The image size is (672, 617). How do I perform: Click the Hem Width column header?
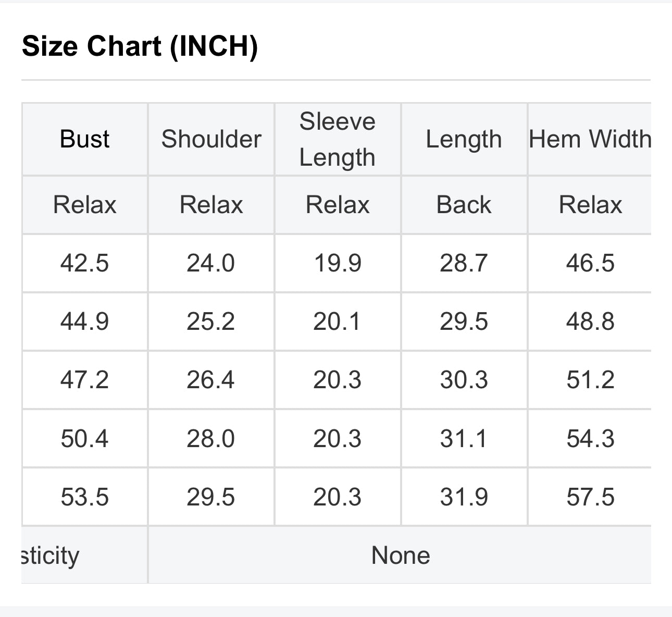590,139
